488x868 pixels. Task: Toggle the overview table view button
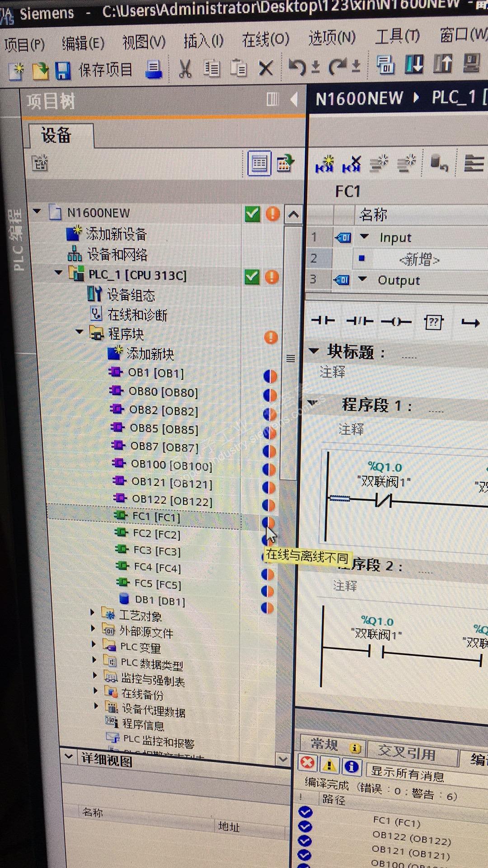point(259,163)
